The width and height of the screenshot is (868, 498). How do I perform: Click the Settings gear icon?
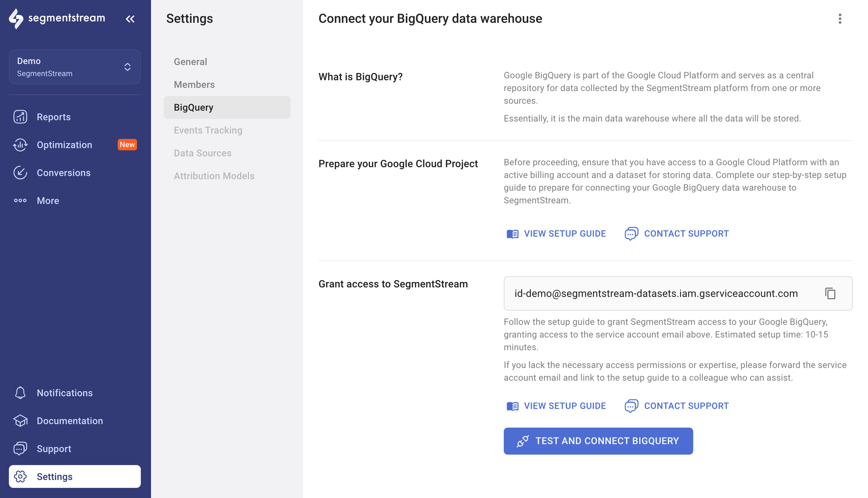[x=20, y=476]
